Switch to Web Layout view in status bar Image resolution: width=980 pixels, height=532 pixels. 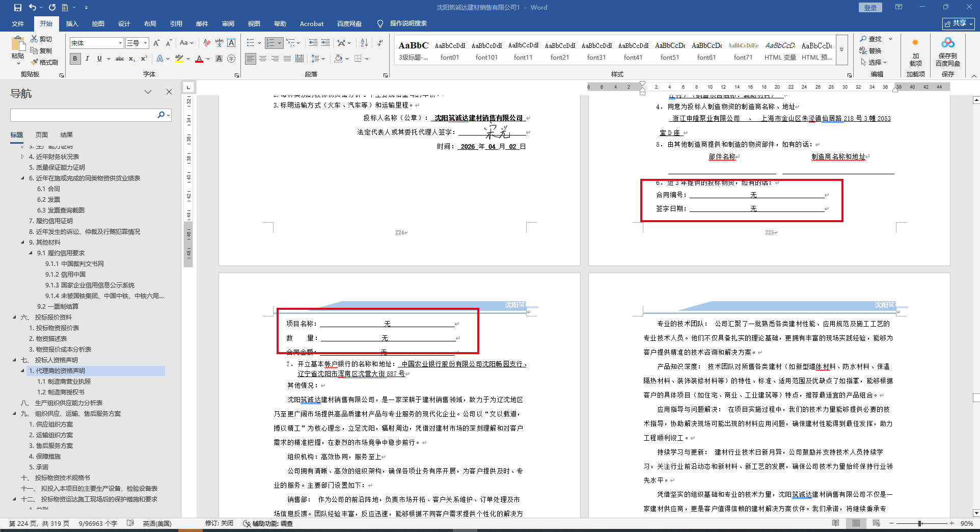coord(877,523)
